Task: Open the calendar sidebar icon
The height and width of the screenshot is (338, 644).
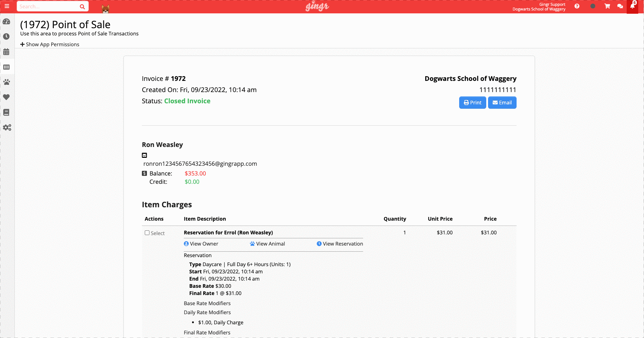Action: [6, 52]
